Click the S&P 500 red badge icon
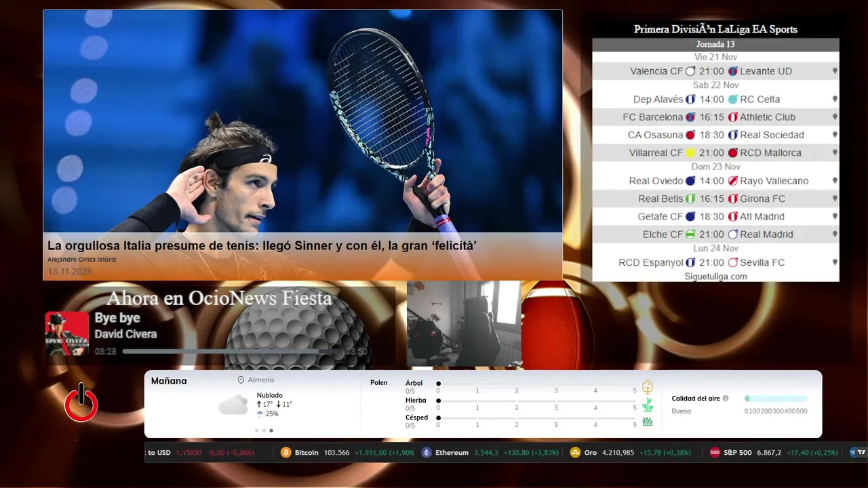Image resolution: width=868 pixels, height=488 pixels. 715,453
